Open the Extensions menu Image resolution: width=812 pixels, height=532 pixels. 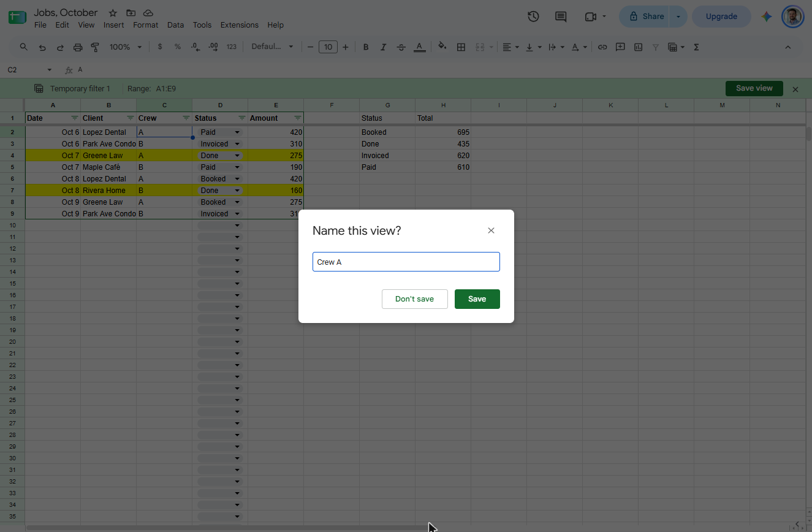[239, 25]
